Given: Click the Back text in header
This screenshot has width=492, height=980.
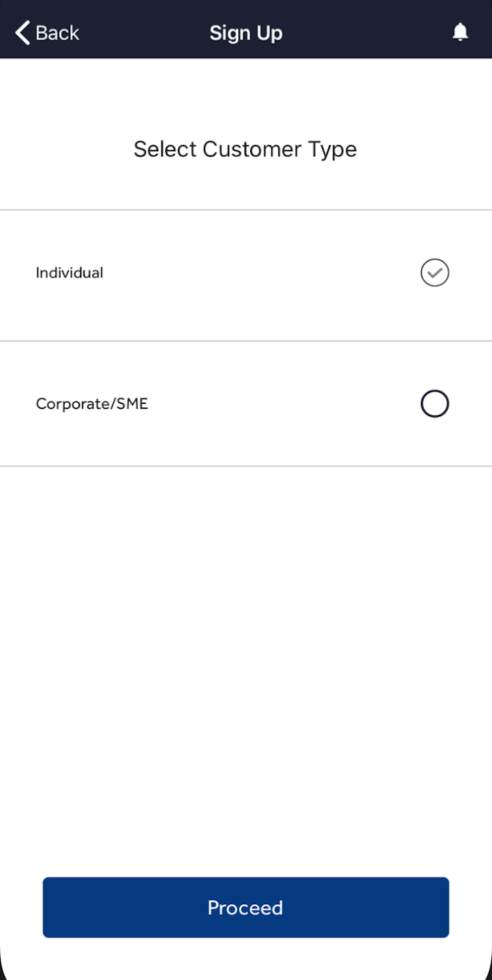Looking at the screenshot, I should point(58,32).
